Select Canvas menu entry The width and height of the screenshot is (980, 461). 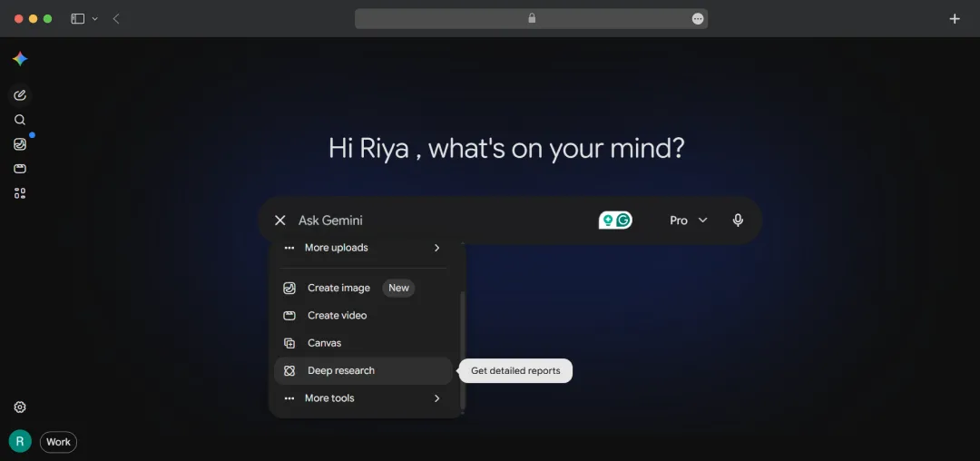[x=363, y=343]
